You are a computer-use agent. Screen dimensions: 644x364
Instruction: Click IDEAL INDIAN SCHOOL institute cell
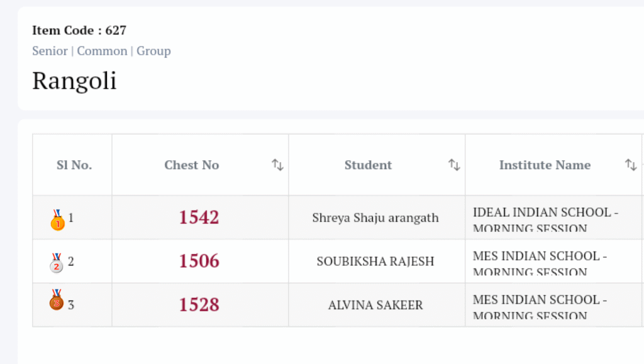tap(545, 219)
